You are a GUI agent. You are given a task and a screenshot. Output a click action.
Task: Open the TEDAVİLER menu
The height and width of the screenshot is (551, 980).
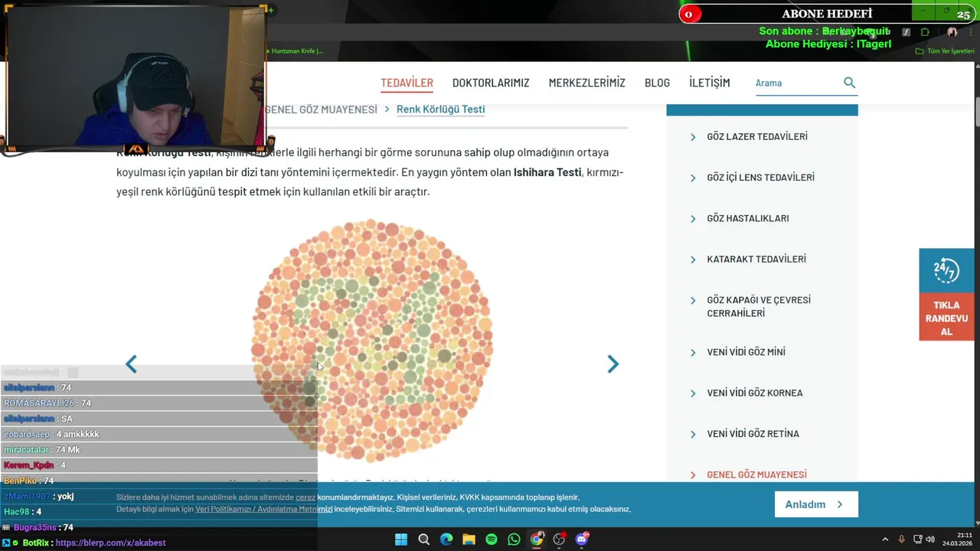point(407,83)
